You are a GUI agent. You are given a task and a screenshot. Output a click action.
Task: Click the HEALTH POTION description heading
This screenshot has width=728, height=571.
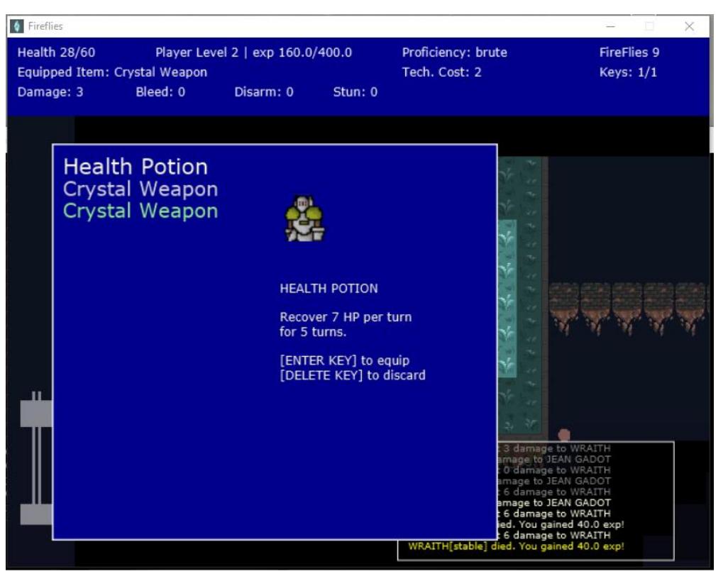pos(329,288)
